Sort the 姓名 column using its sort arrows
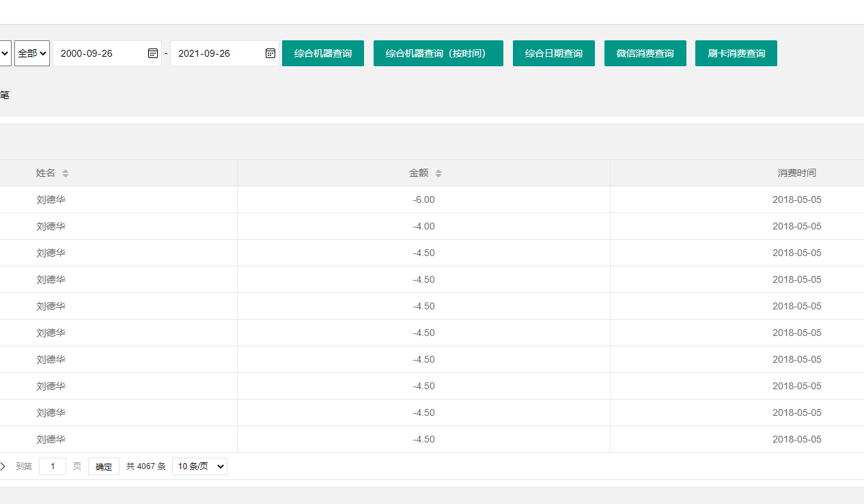The height and width of the screenshot is (504, 864). click(66, 173)
